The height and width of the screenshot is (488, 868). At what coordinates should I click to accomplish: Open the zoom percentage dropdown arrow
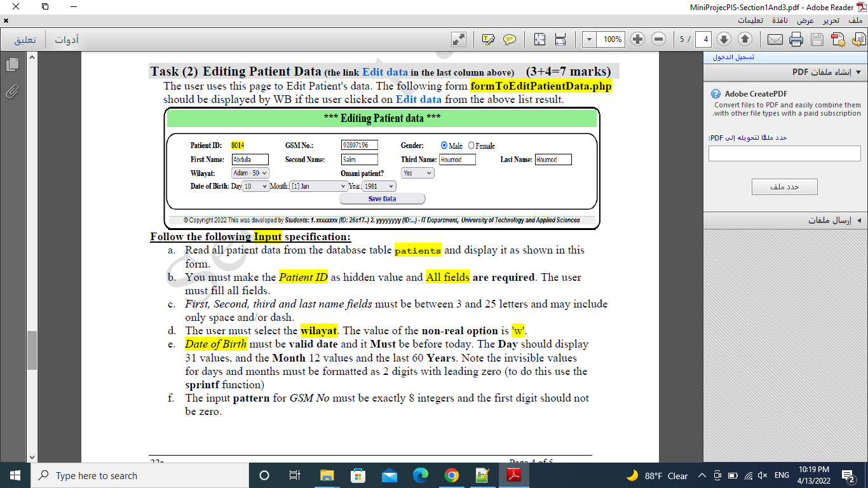tap(588, 39)
